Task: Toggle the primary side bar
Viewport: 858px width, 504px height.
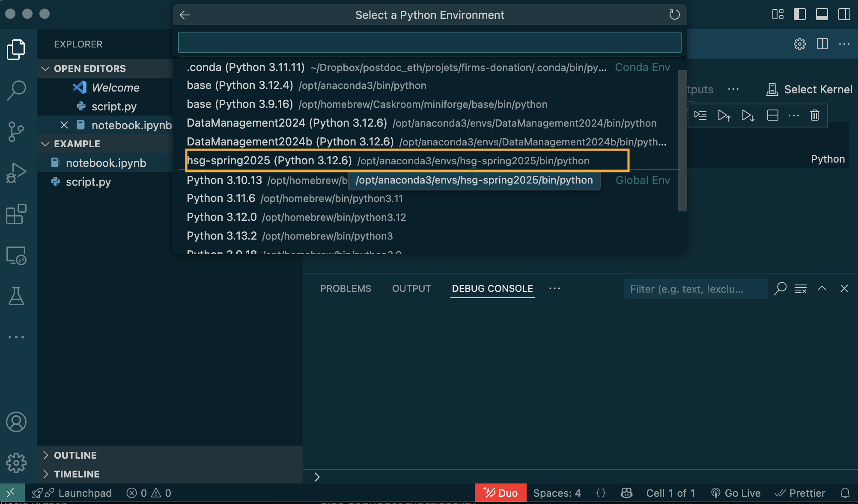Action: click(x=799, y=14)
